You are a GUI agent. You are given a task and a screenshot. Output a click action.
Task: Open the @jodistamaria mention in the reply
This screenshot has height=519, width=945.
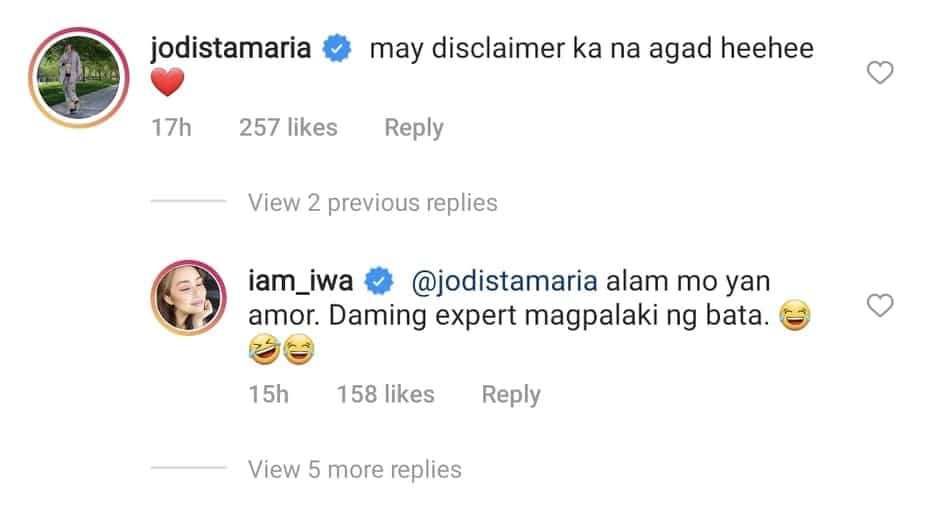coord(504,282)
